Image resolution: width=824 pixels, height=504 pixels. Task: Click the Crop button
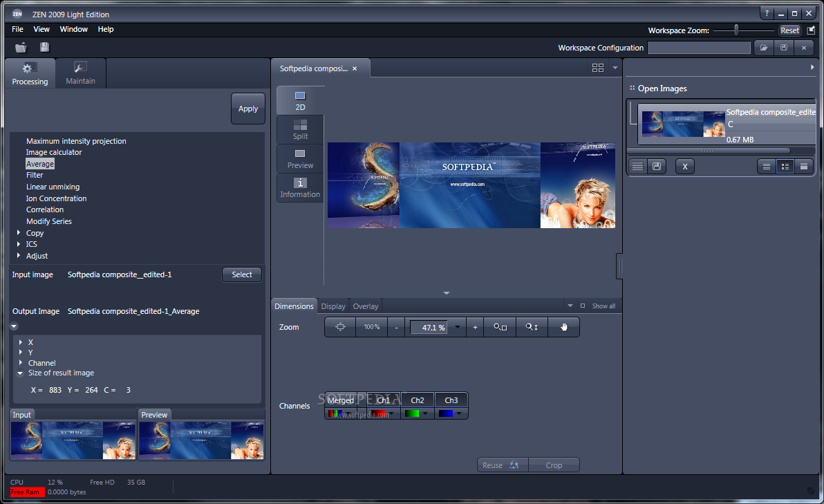click(554, 465)
